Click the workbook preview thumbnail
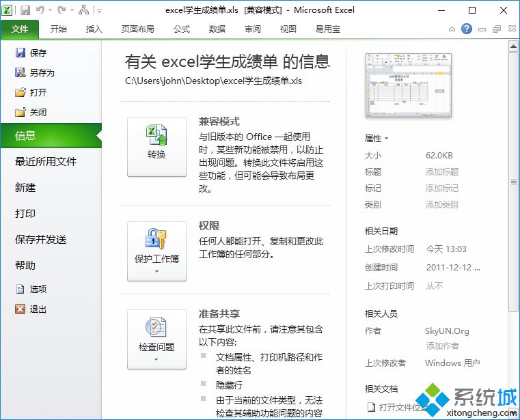Image resolution: width=520 pixels, height=420 pixels. click(x=408, y=85)
